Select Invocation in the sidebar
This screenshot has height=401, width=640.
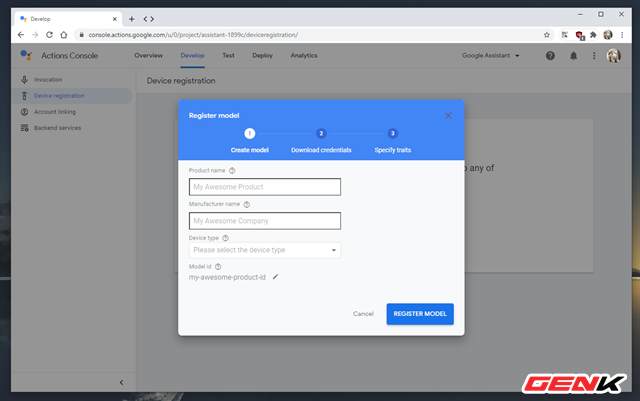point(71,80)
